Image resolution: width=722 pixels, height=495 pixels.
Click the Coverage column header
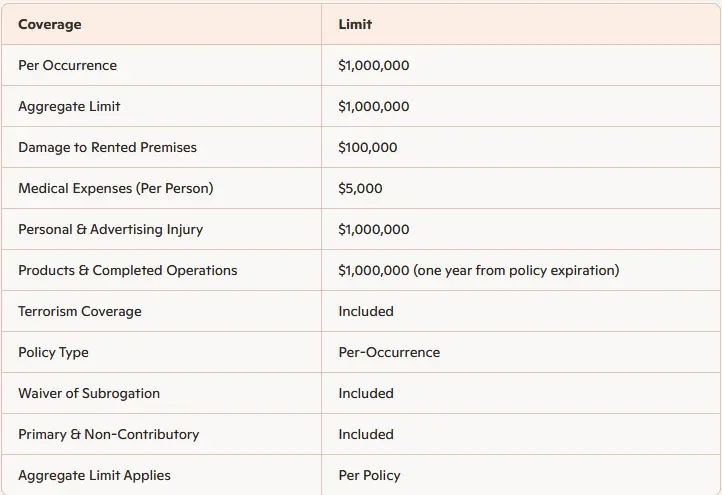(50, 24)
